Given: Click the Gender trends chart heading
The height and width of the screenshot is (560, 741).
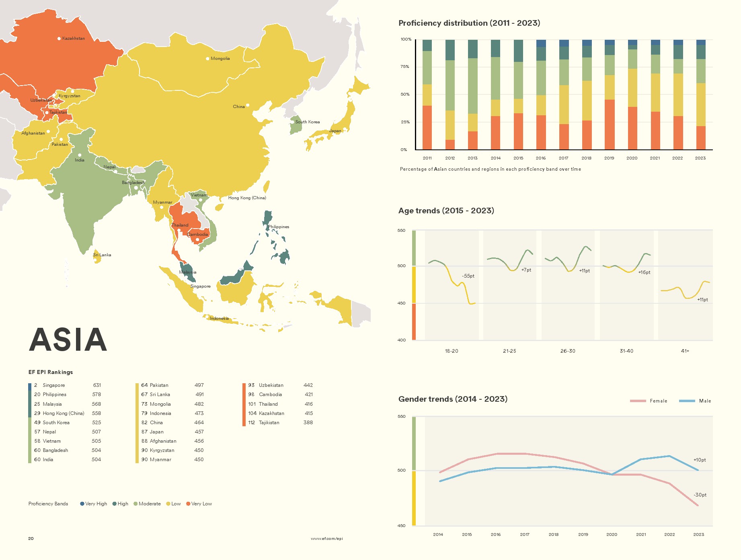Looking at the screenshot, I should [453, 399].
